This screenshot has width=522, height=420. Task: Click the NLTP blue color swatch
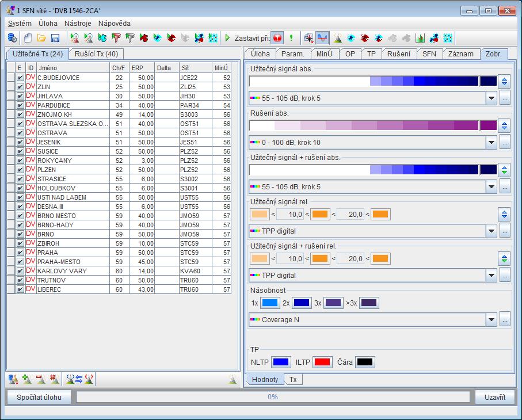(281, 362)
